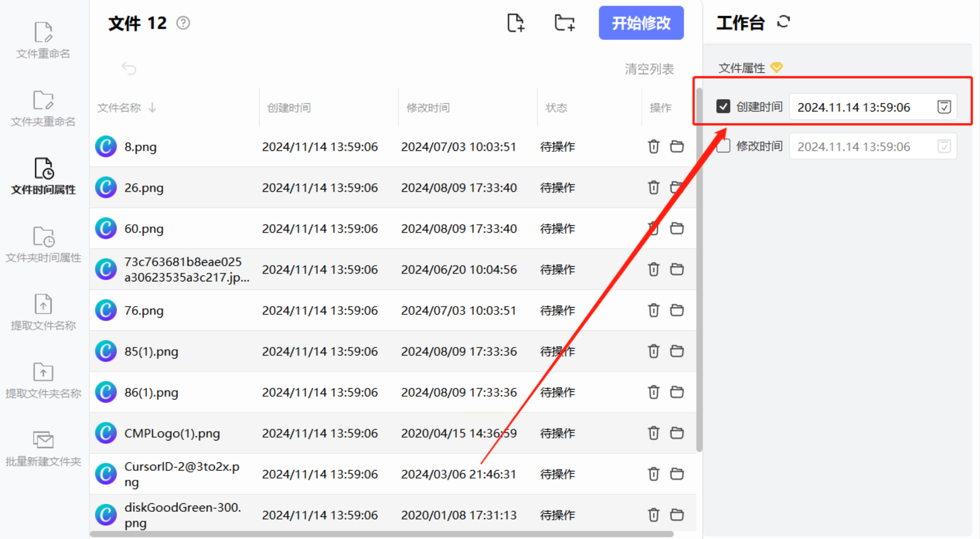The height and width of the screenshot is (539, 980).
Task: Delete 8.png with trash icon
Action: point(653,147)
